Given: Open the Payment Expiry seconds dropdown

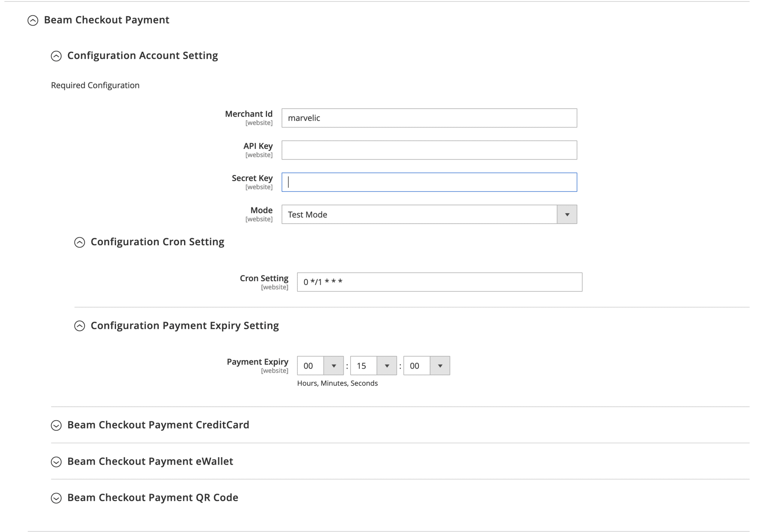Looking at the screenshot, I should click(427, 366).
